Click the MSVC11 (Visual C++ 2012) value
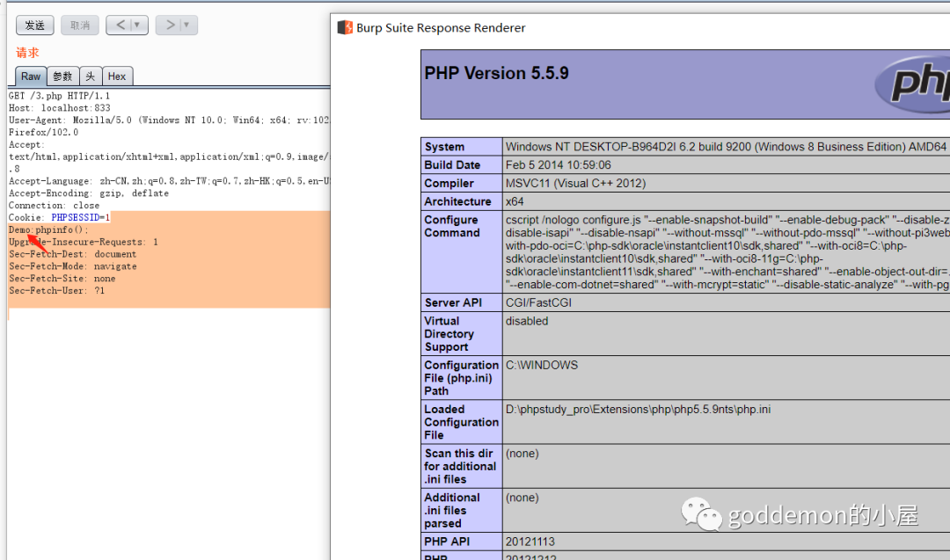This screenshot has width=950, height=560. [x=575, y=183]
